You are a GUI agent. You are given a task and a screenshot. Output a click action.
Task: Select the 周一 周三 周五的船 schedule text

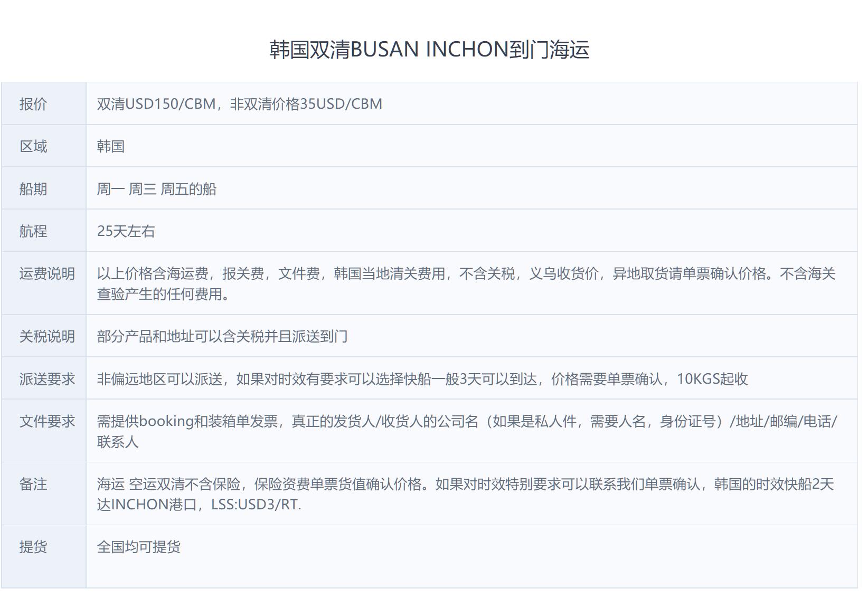(157, 189)
